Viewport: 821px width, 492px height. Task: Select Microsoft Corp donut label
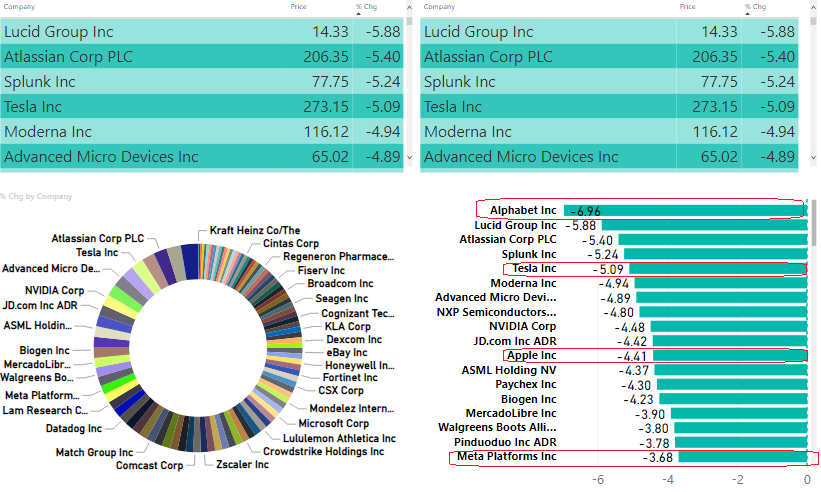(334, 423)
